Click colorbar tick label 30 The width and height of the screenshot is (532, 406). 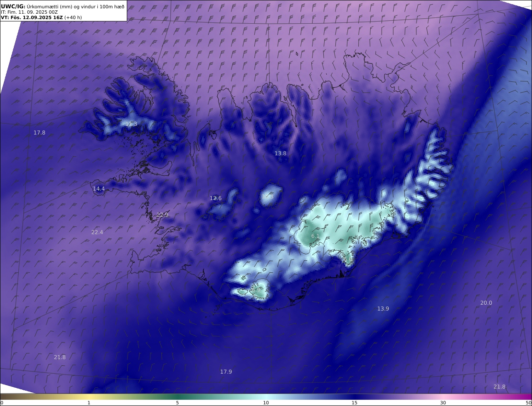(443, 403)
